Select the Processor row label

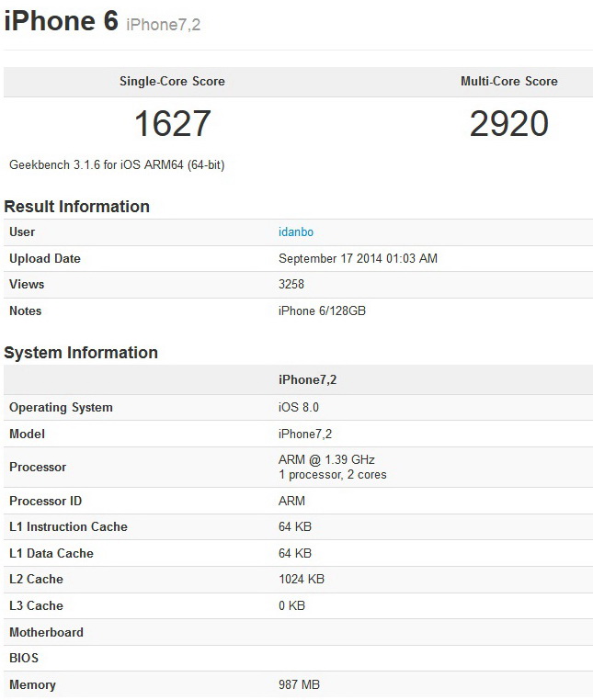(38, 467)
